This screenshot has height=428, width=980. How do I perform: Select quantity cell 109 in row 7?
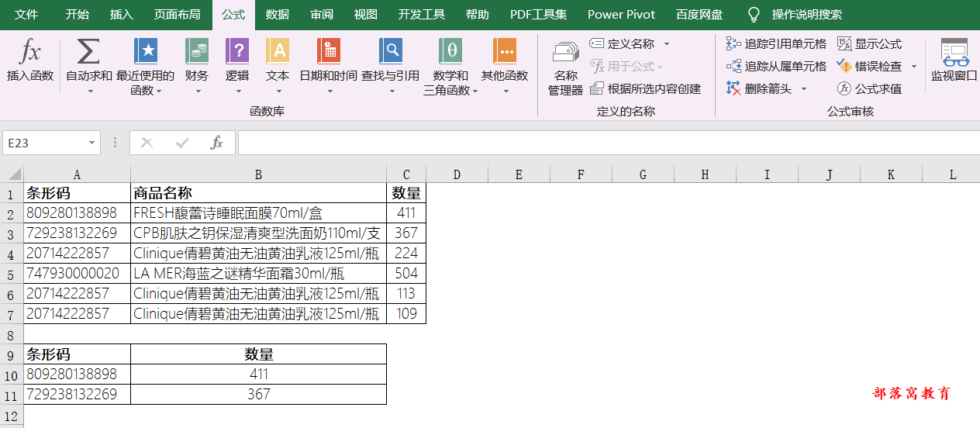click(406, 314)
